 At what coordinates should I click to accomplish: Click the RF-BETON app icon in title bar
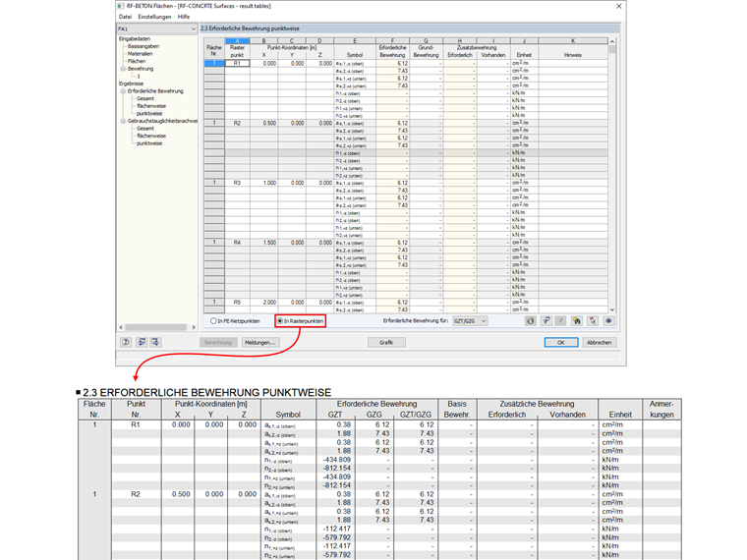click(121, 6)
